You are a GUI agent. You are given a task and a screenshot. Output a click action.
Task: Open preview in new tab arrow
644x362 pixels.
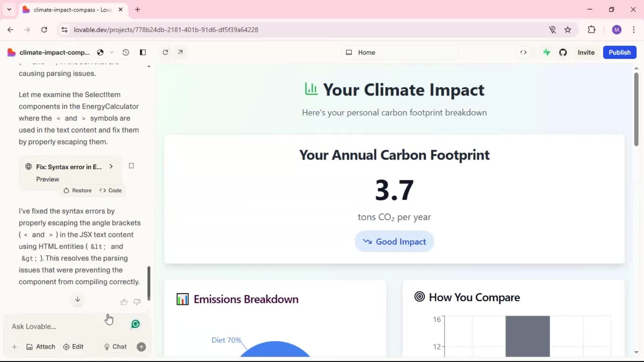[x=180, y=52]
